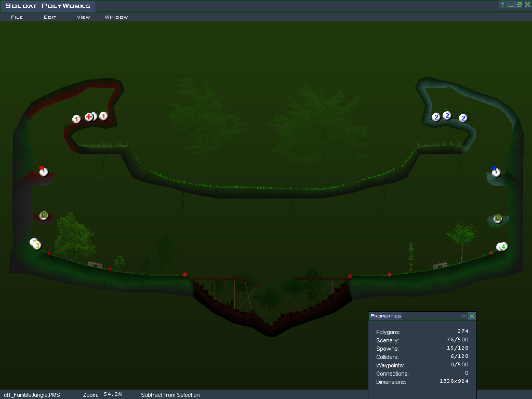Screen dimensions: 532x399
Task: Select the green number 4 spawn marker
Action: click(502, 246)
